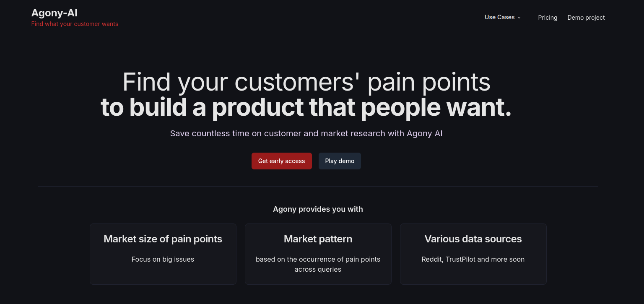Click the Various data sources heading
Image resolution: width=644 pixels, height=304 pixels.
tap(473, 239)
